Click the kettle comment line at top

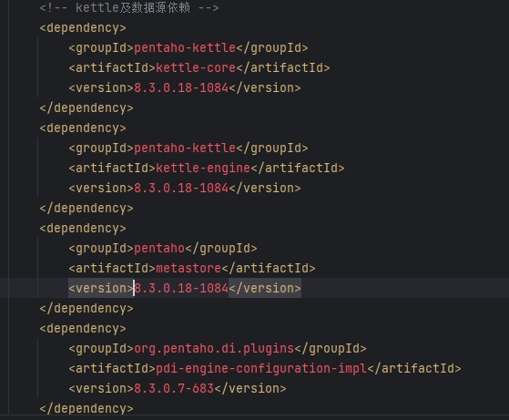[129, 8]
